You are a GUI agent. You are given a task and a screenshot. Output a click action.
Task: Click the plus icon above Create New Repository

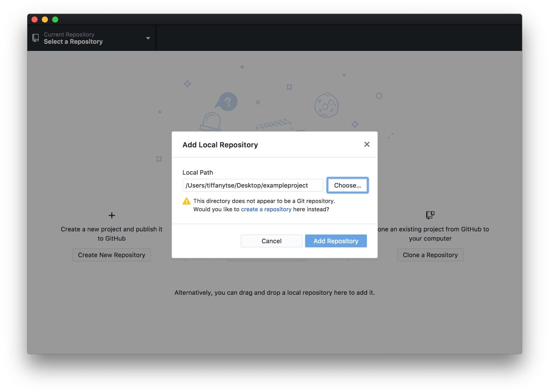(112, 216)
